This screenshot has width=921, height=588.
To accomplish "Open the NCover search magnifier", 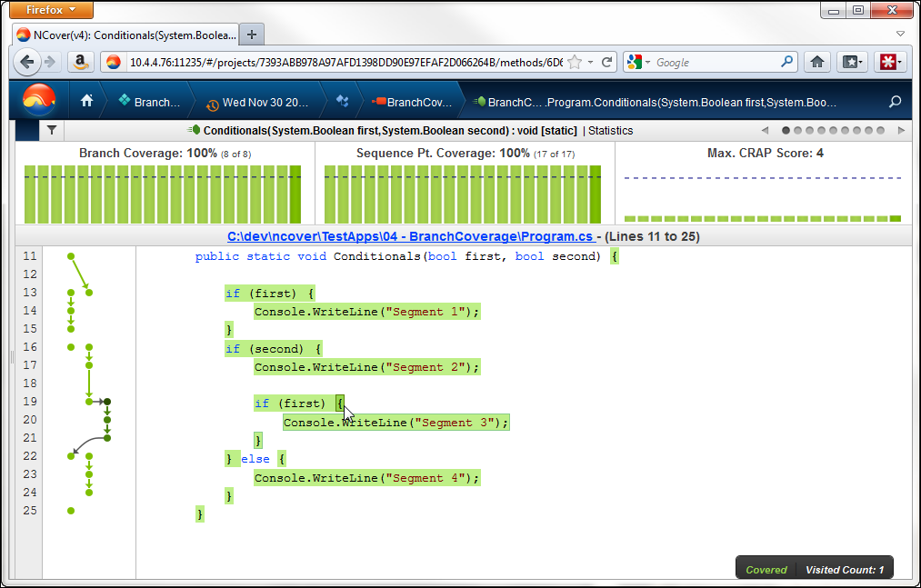I will coord(895,102).
